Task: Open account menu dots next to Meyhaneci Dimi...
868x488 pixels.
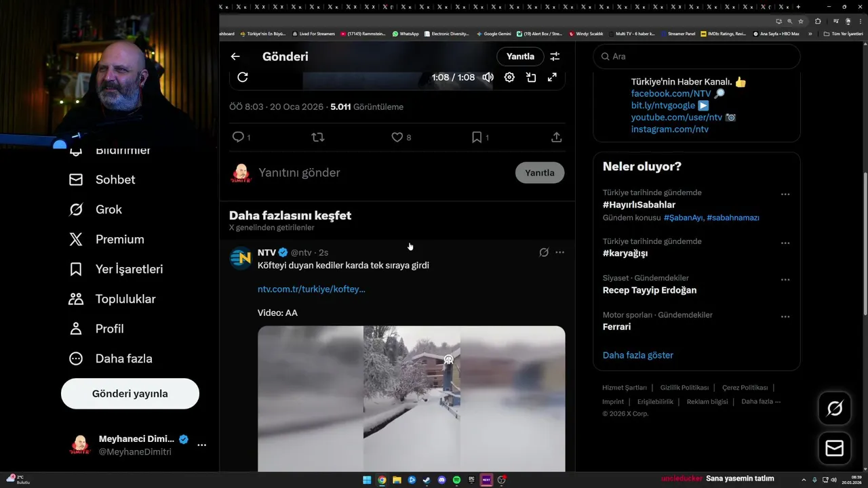Action: pyautogui.click(x=201, y=445)
